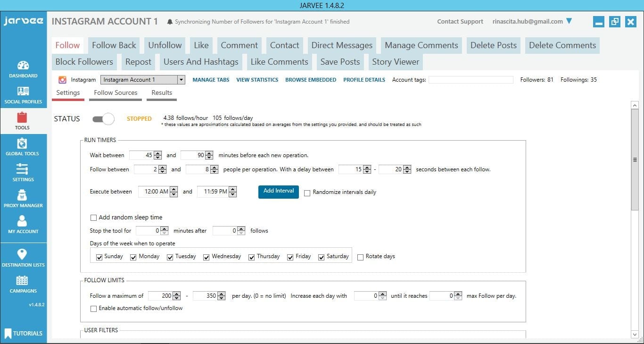Select the Follow Sources sub-tab
Viewport: 644px width, 344px height.
[116, 93]
